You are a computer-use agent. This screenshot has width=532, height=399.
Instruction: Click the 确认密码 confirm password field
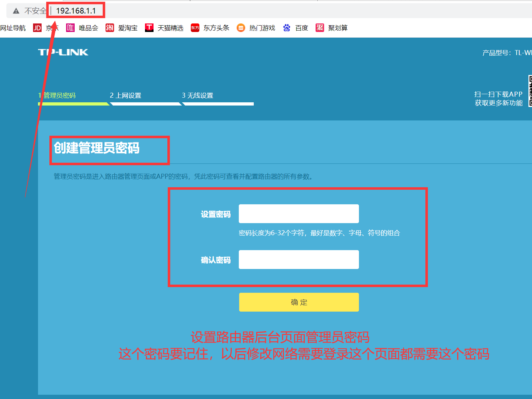299,259
